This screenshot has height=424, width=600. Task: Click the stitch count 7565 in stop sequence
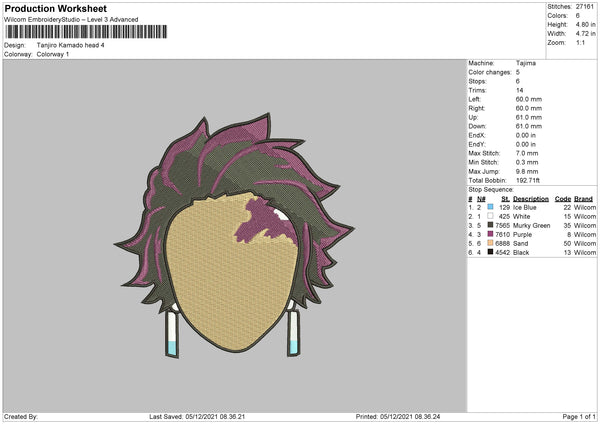[502, 225]
